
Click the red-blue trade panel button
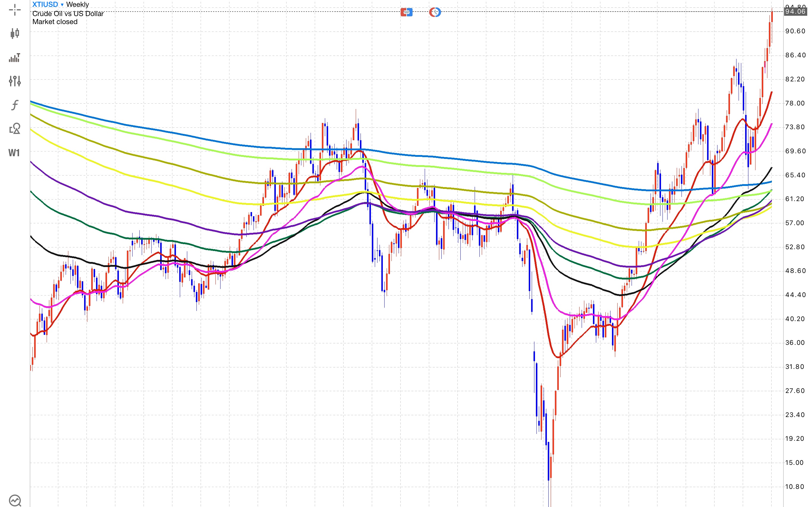pos(406,12)
